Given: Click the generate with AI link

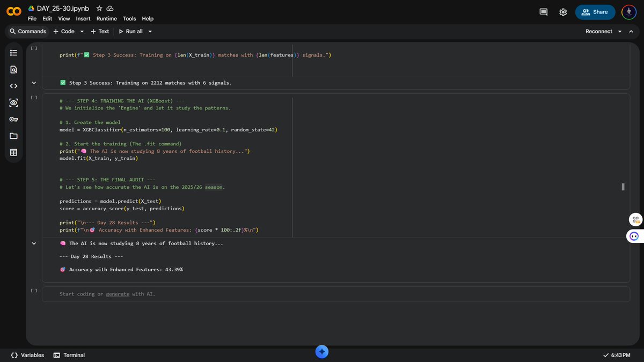Looking at the screenshot, I should (x=118, y=294).
